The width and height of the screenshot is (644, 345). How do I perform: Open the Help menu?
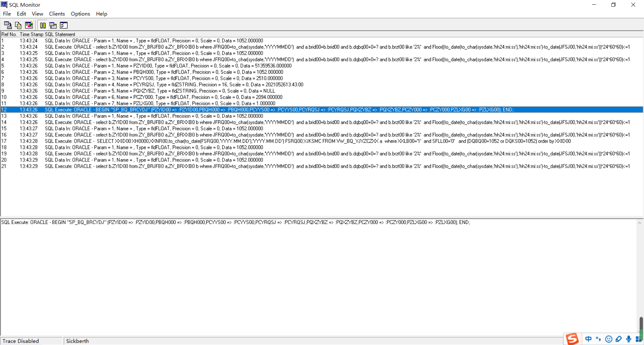click(x=102, y=14)
